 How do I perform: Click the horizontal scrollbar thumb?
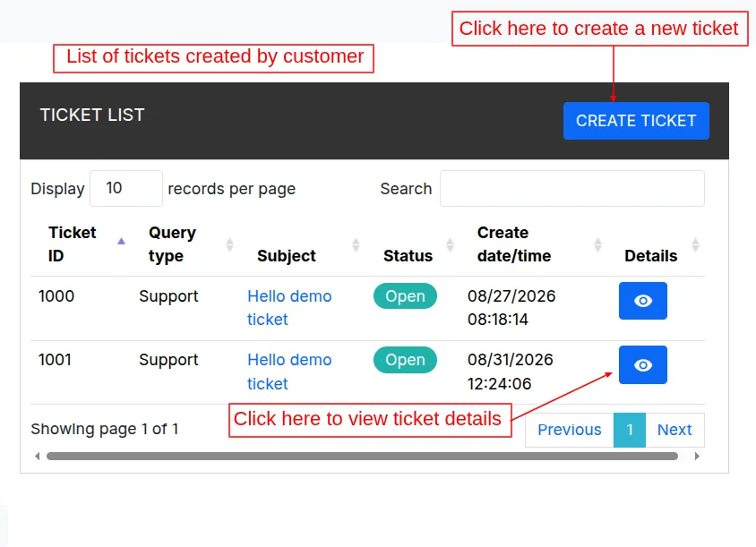(362, 456)
